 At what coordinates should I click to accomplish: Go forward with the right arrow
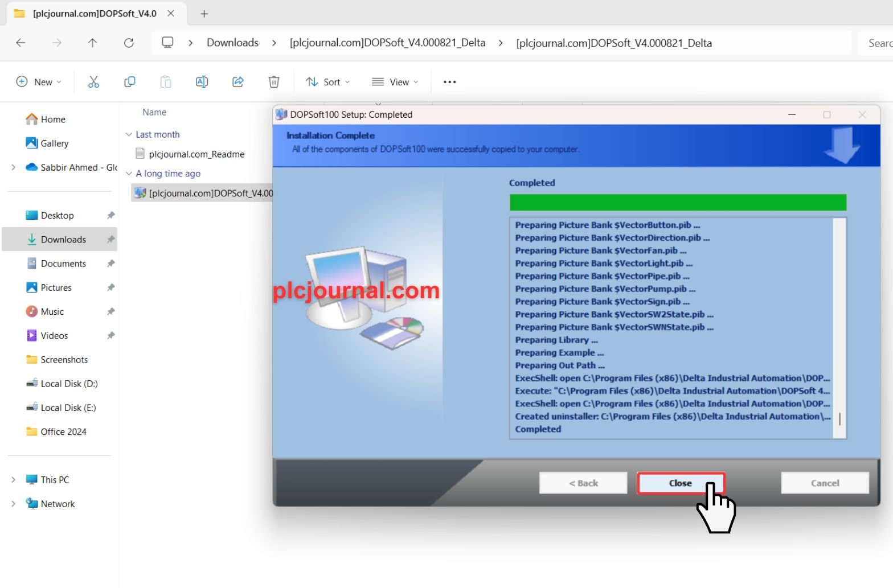click(x=56, y=43)
